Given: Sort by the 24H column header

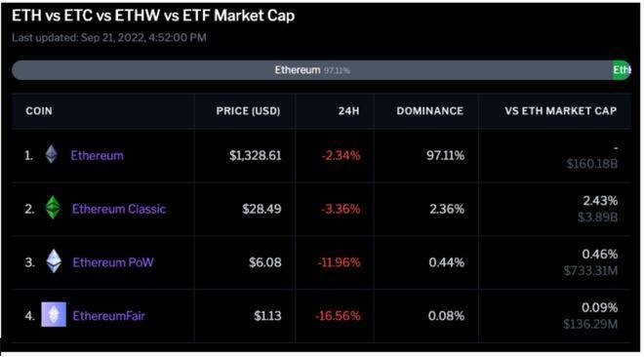Looking at the screenshot, I should tap(348, 111).
